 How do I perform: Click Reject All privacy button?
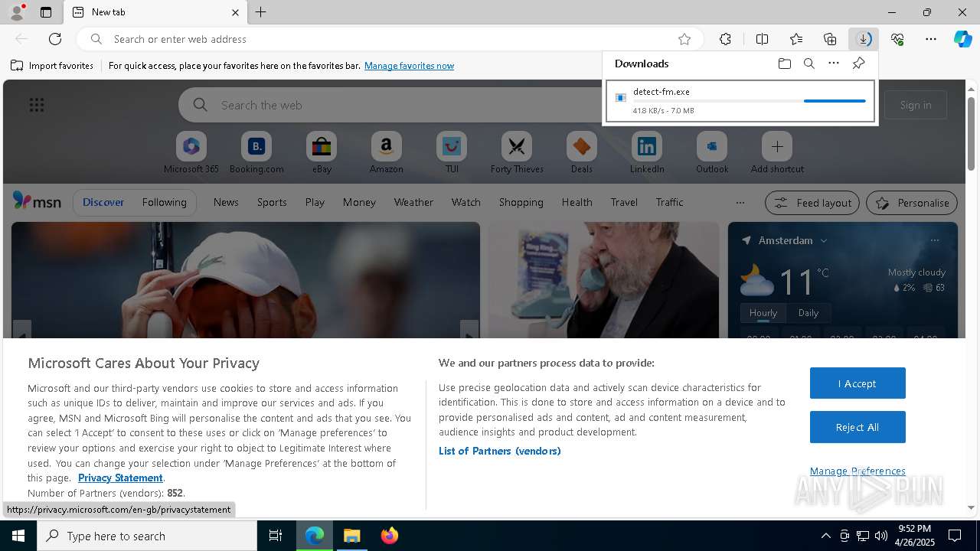click(857, 427)
